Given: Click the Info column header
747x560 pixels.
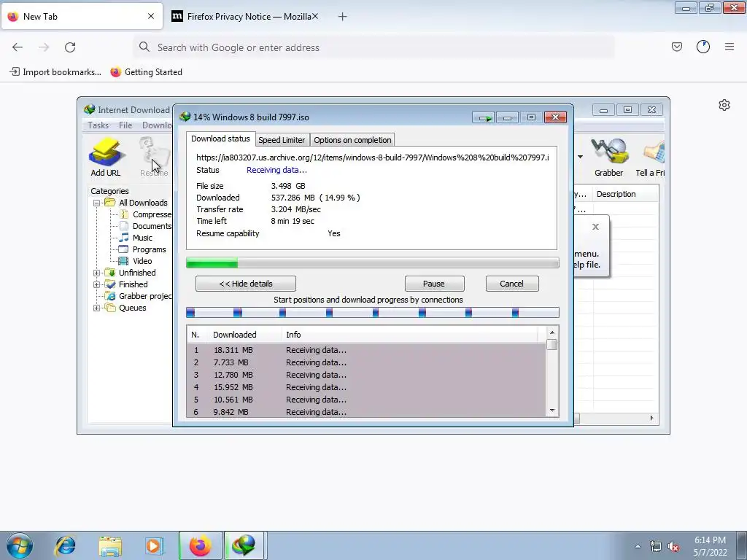Looking at the screenshot, I should click(410, 335).
